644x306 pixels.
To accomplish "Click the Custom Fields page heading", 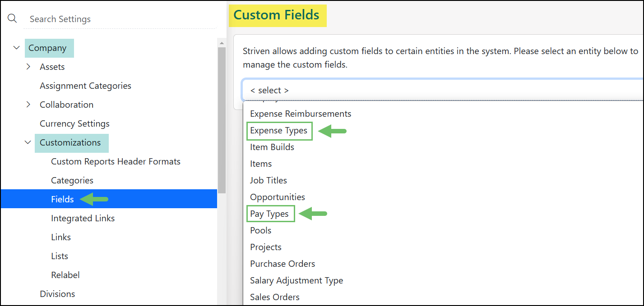I will click(x=277, y=15).
